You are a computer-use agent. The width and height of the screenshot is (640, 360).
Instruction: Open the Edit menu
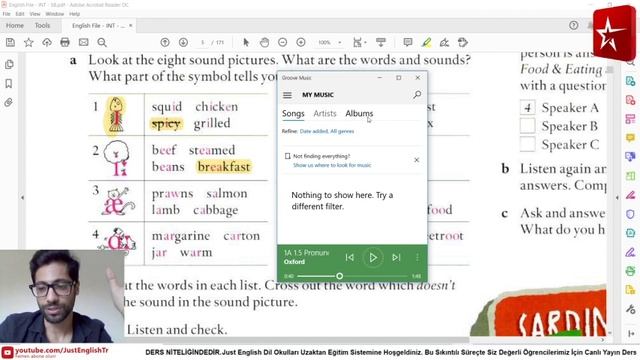pyautogui.click(x=20, y=14)
